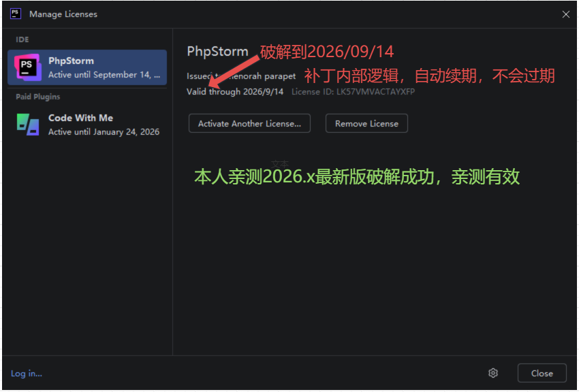Click the Remove License button

click(x=366, y=124)
